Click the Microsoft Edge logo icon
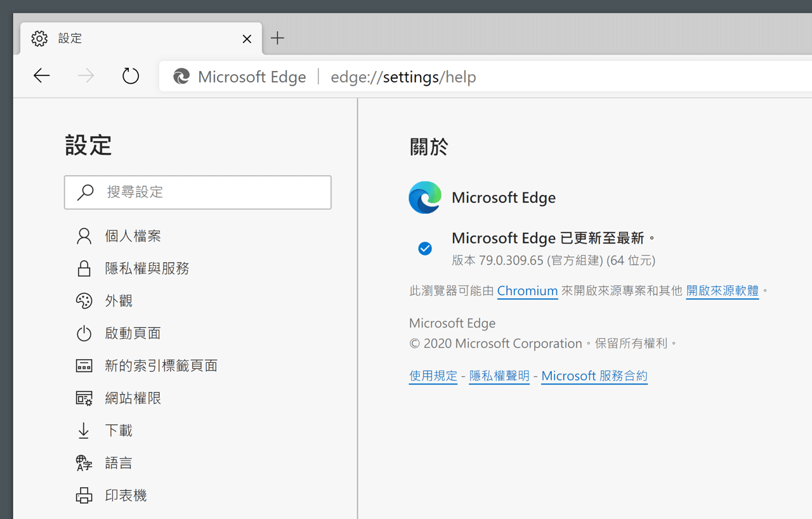Image resolution: width=812 pixels, height=519 pixels. [x=424, y=197]
